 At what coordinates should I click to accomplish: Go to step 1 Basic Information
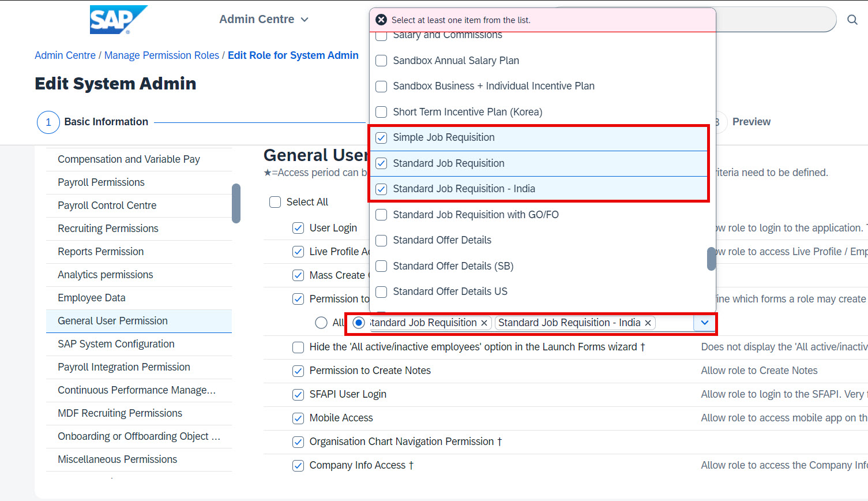pyautogui.click(x=93, y=122)
